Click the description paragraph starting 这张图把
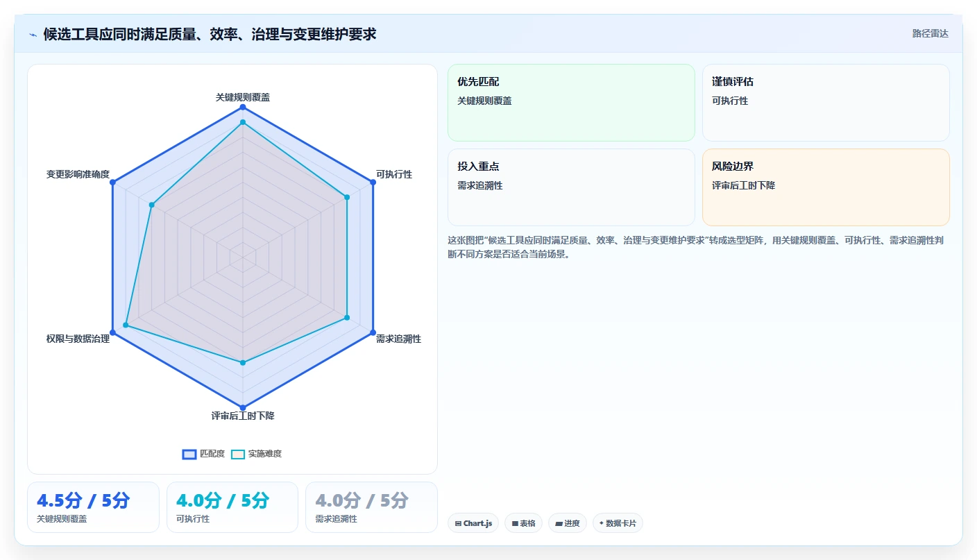The image size is (977, 560). pyautogui.click(x=696, y=247)
